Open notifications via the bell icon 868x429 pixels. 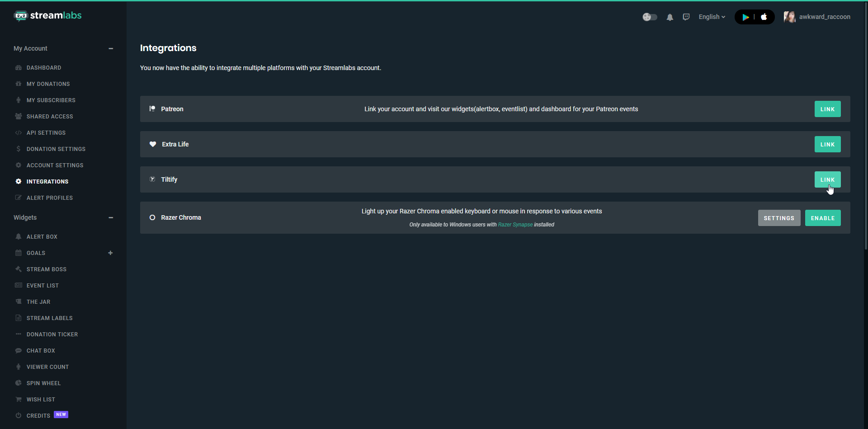pyautogui.click(x=670, y=17)
